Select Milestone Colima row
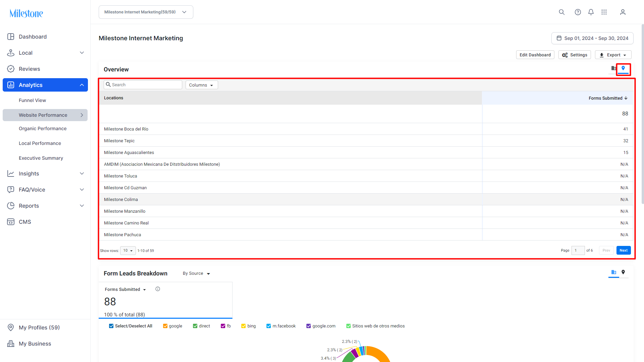Image resolution: width=644 pixels, height=362 pixels. tap(366, 199)
